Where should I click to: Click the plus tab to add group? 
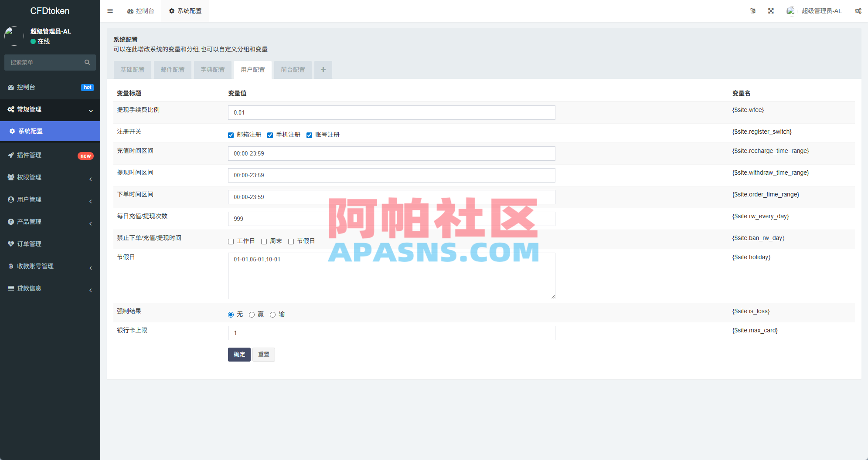(x=323, y=70)
